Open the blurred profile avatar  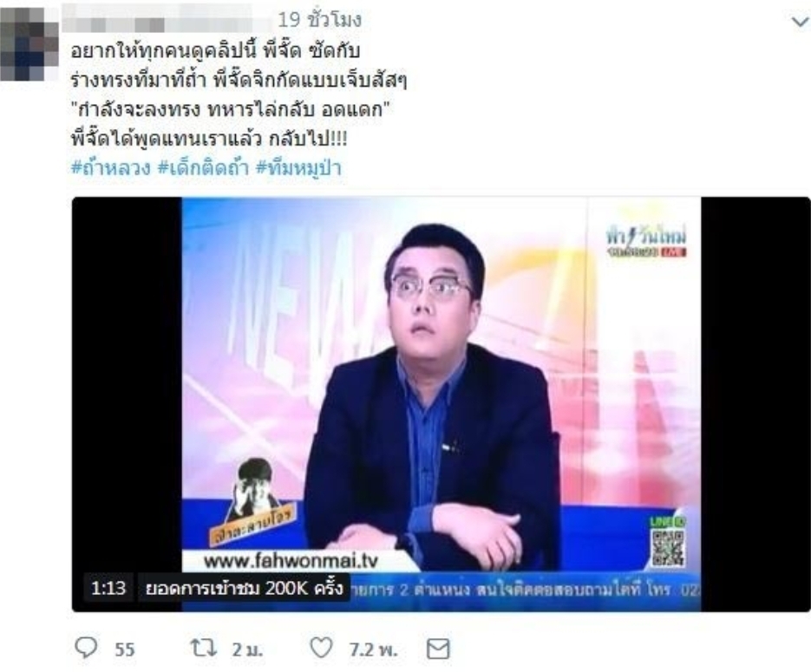29,42
